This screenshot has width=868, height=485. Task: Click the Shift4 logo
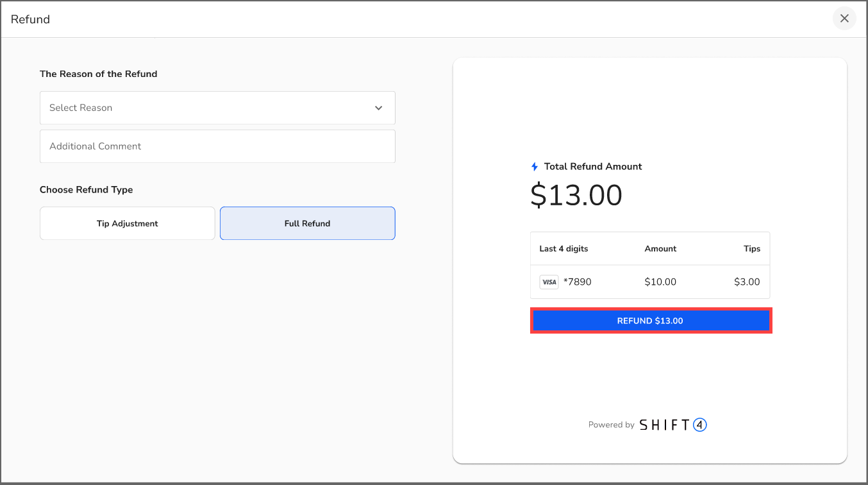click(672, 425)
